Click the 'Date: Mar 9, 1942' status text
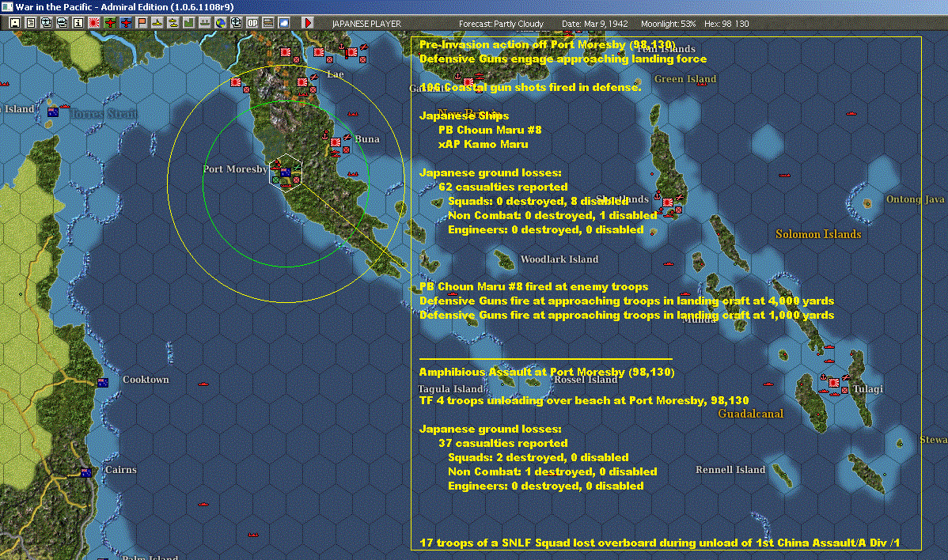This screenshot has width=948, height=560. pyautogui.click(x=595, y=24)
